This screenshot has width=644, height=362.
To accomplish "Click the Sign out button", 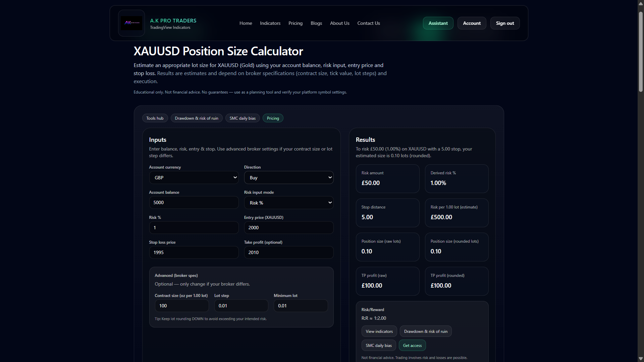I will tap(505, 23).
